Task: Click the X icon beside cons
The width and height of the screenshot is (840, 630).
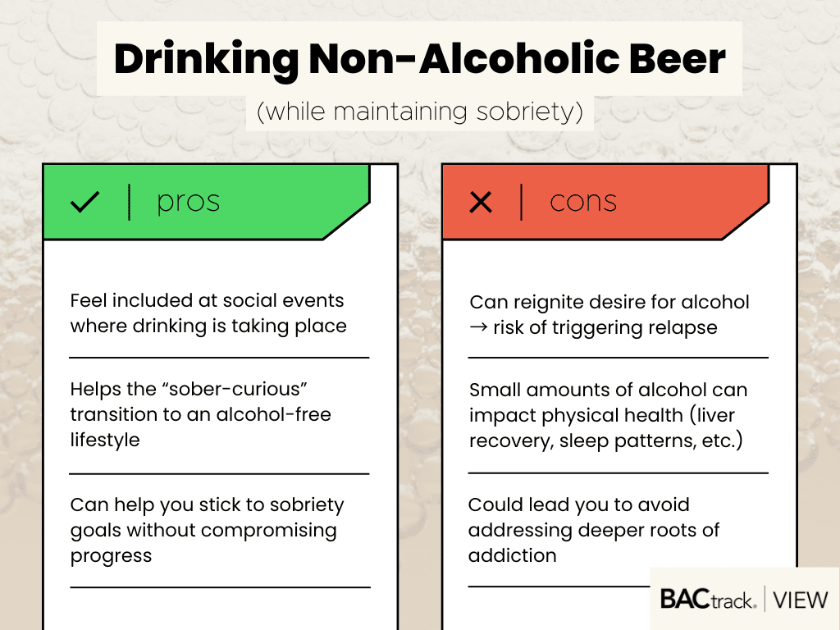Action: point(481,203)
